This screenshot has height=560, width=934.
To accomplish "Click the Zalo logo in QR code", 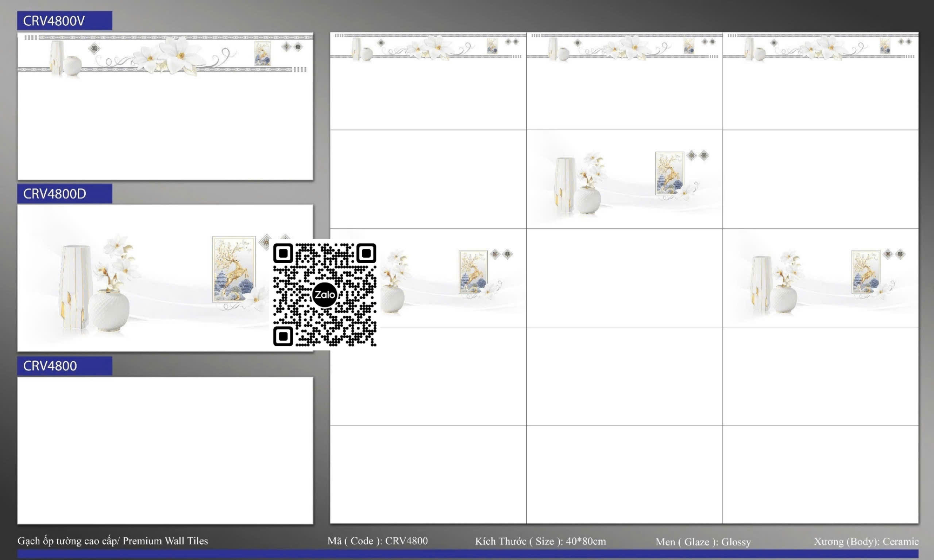I will click(x=324, y=295).
